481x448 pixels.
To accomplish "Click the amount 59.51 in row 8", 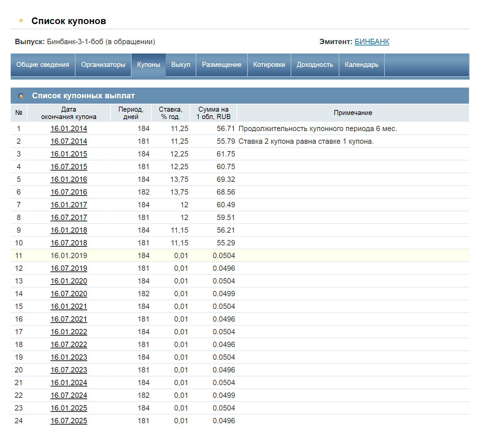I will (226, 218).
